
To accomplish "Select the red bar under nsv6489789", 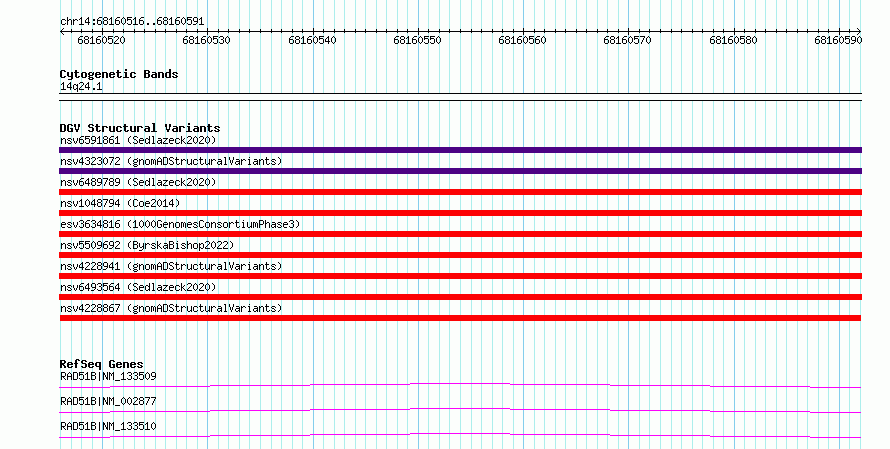I will coord(460,192).
